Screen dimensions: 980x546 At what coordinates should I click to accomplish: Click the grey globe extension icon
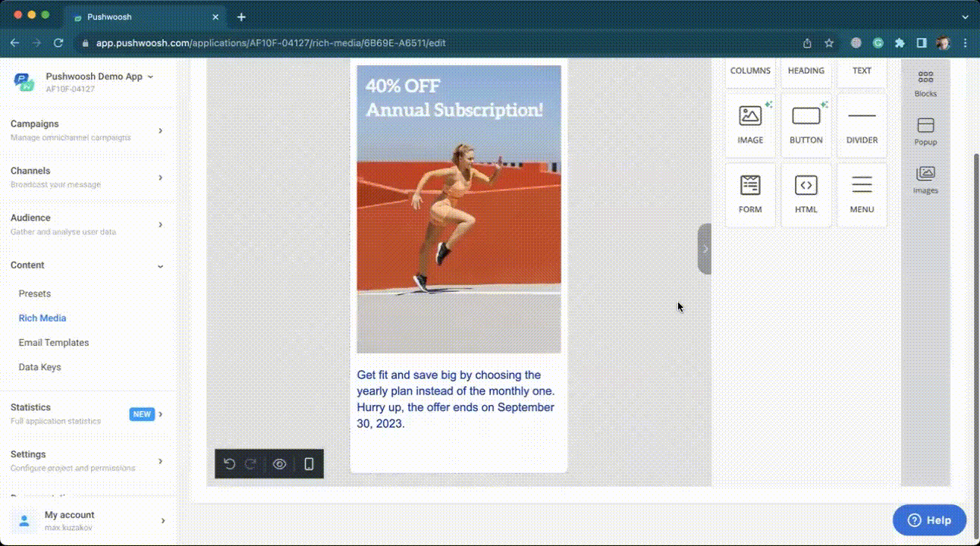(x=856, y=43)
